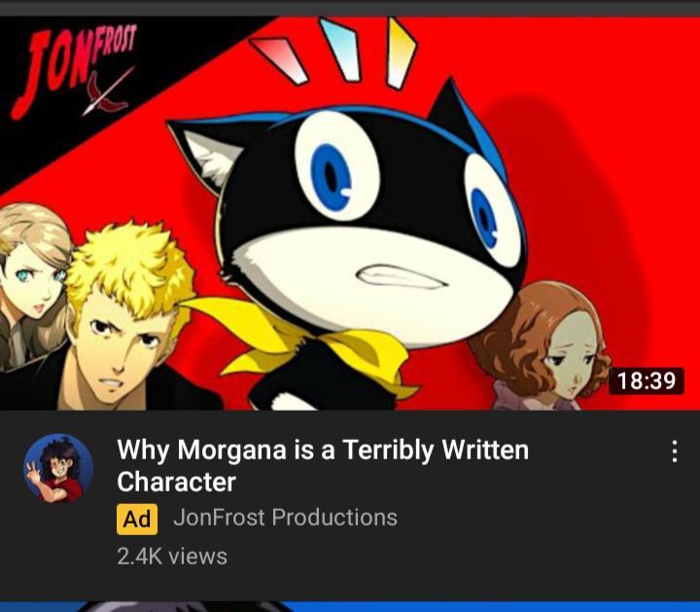Click the yellow Ad badge

[137, 520]
